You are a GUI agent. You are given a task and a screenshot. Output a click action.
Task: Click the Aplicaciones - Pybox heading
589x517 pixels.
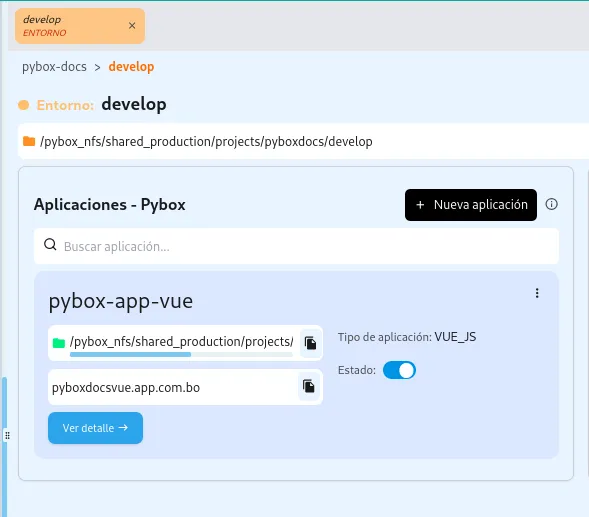tap(110, 205)
